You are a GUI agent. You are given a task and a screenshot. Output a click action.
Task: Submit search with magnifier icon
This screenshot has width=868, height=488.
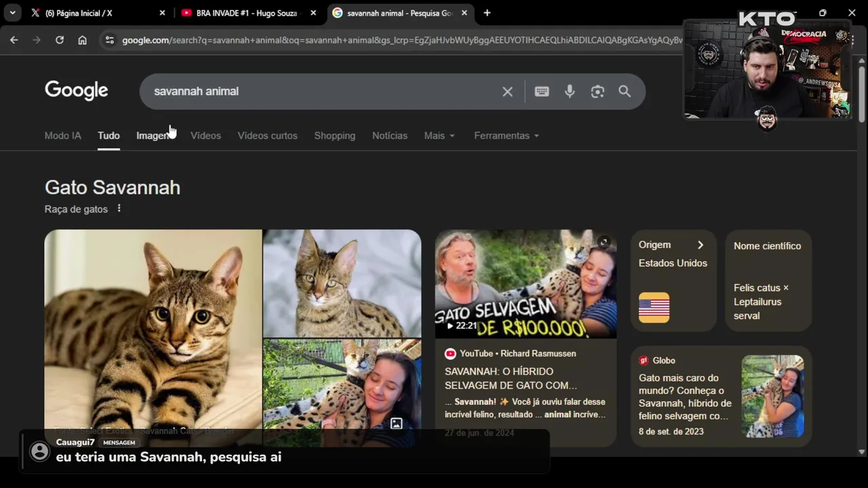625,91
